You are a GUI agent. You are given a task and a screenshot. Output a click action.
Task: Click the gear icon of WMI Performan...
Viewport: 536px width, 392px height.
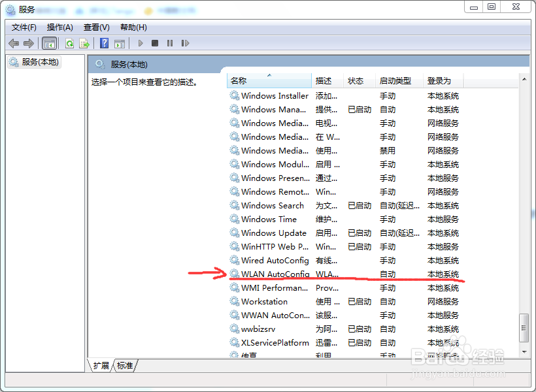point(235,287)
